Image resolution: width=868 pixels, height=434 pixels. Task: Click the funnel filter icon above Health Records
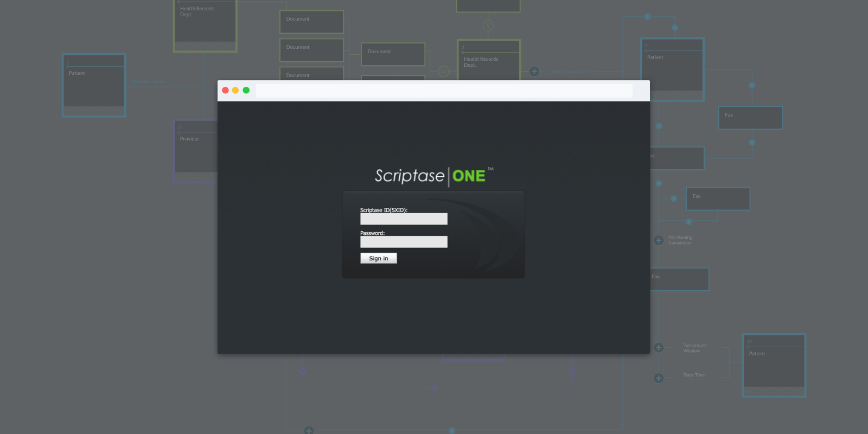pos(488,25)
